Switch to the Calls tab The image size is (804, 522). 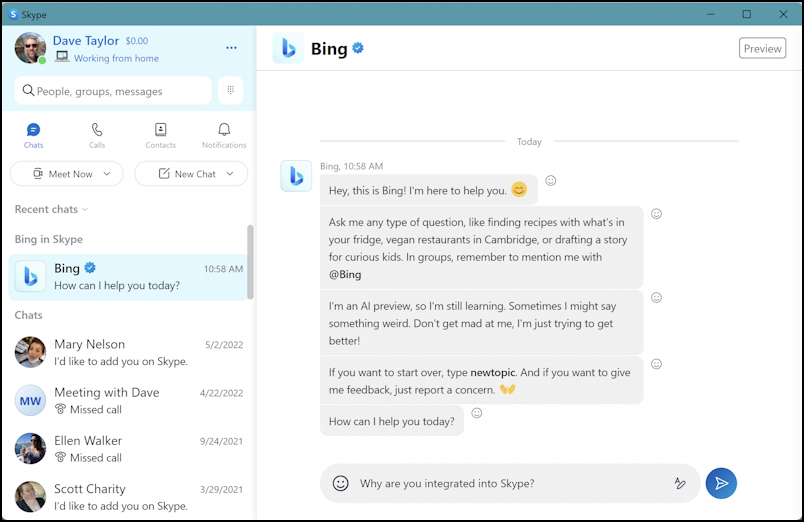coord(97,136)
